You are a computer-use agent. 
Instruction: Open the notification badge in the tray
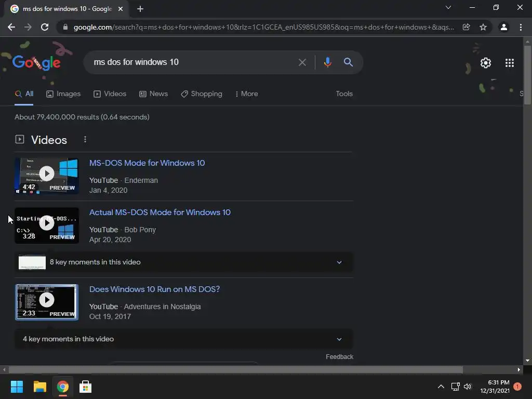pyautogui.click(x=517, y=387)
